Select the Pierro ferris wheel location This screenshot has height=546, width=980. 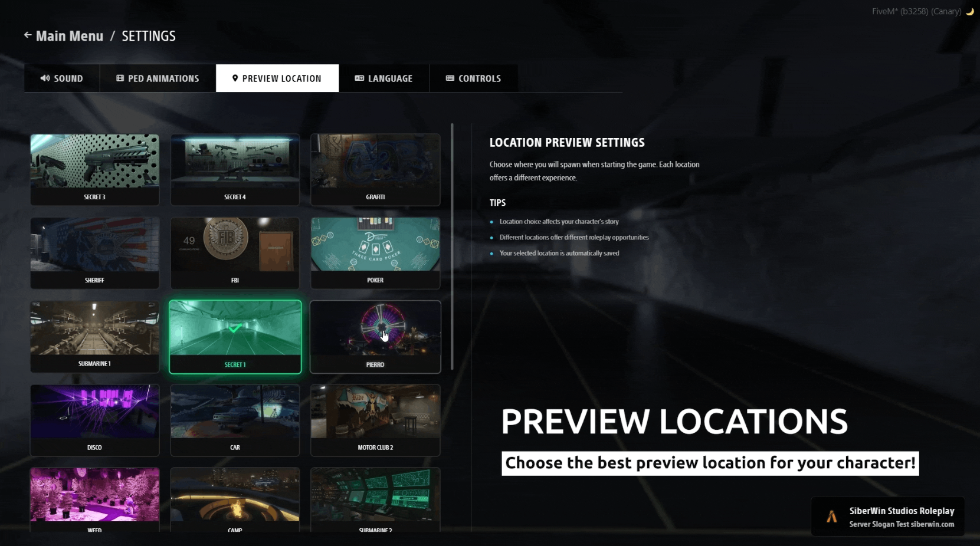(x=375, y=337)
